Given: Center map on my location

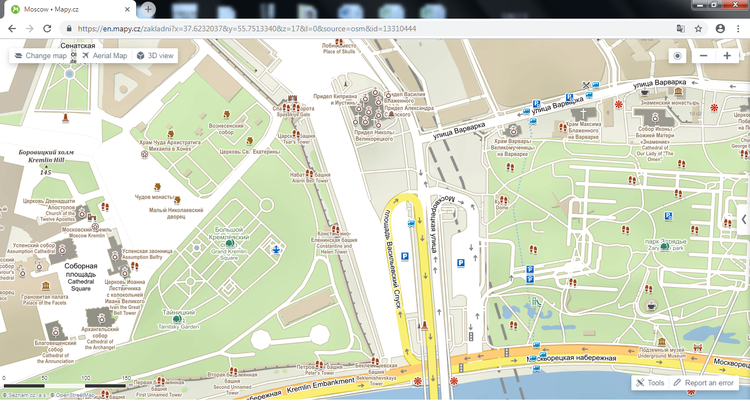Looking at the screenshot, I should (677, 56).
